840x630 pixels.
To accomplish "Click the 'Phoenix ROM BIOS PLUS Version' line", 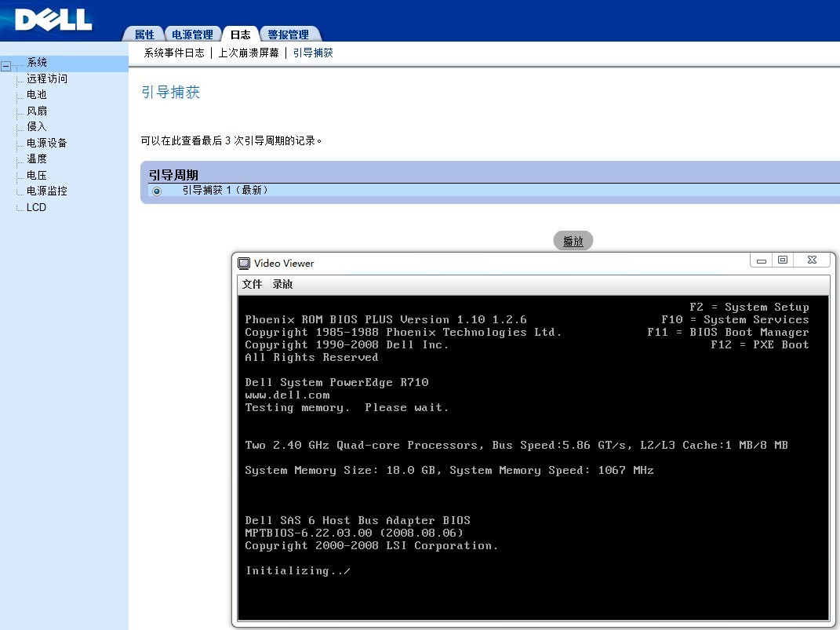I will [x=386, y=320].
